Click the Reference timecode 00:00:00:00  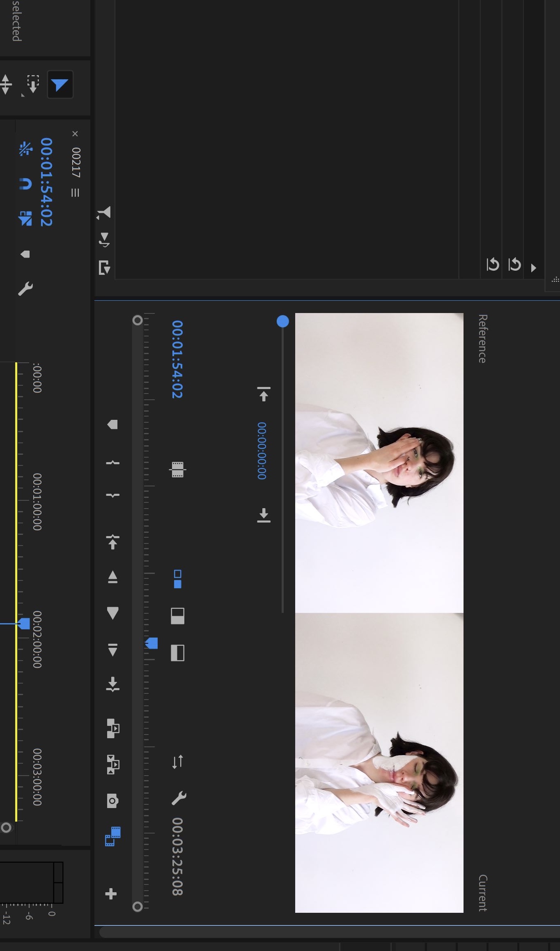[x=262, y=451]
